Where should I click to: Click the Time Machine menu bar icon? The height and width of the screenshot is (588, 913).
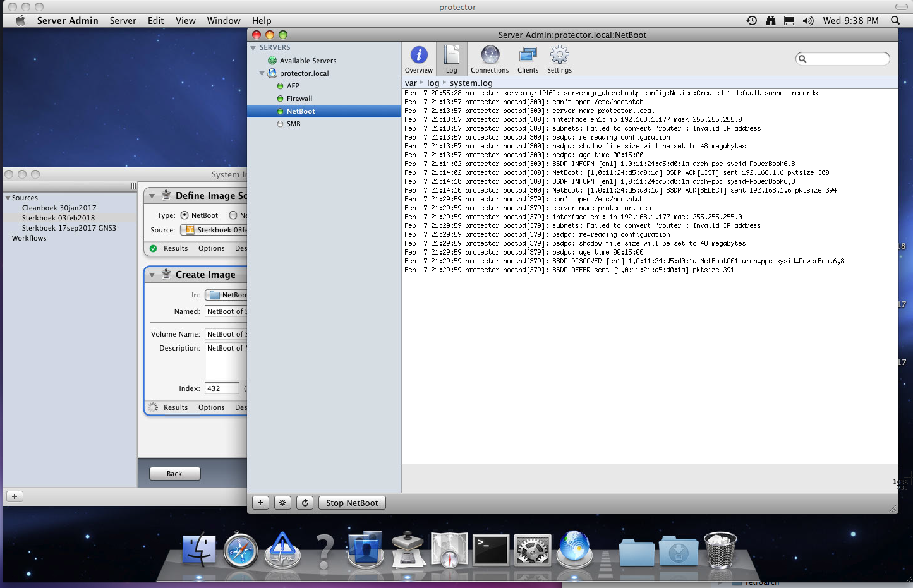click(752, 21)
